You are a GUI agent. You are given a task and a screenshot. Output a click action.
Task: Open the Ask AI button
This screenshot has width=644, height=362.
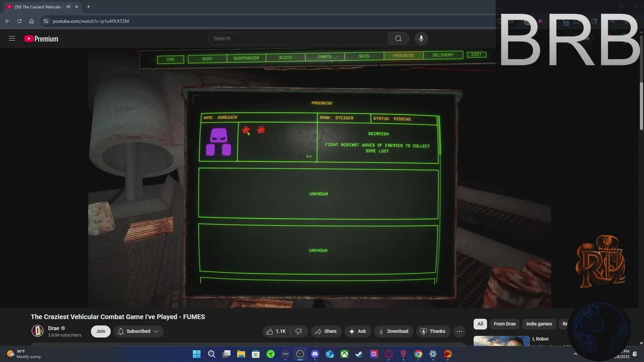358,331
